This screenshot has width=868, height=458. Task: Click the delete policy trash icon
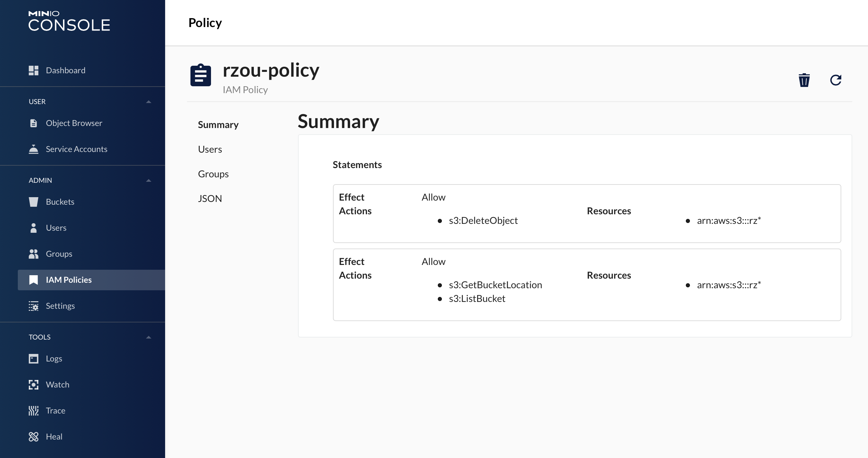pyautogui.click(x=804, y=80)
